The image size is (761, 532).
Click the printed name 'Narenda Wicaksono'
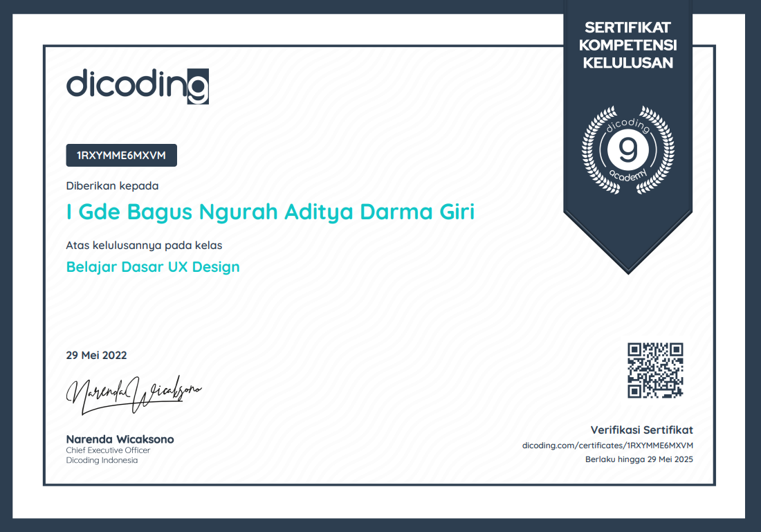[120, 439]
